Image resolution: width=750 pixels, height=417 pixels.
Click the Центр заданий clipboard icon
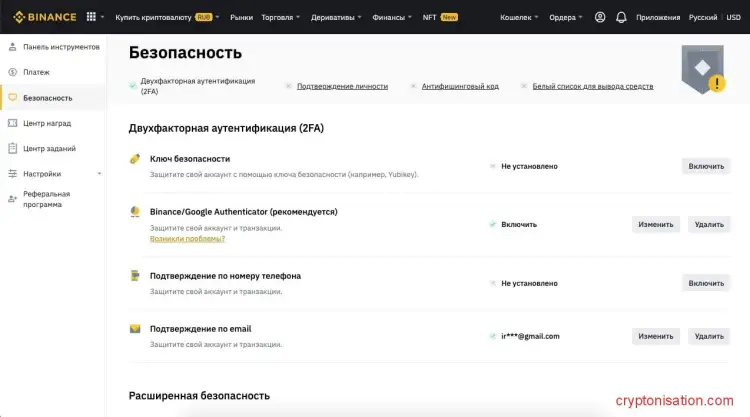coord(12,148)
